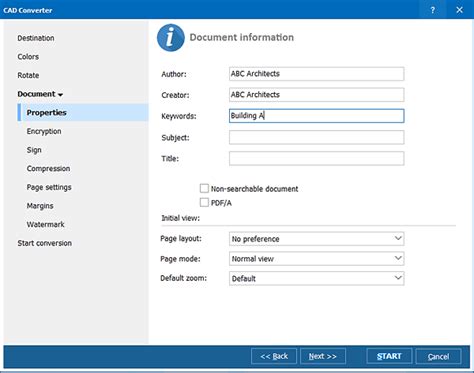Image resolution: width=474 pixels, height=373 pixels.
Task: Click the << Back button
Action: pyautogui.click(x=274, y=356)
